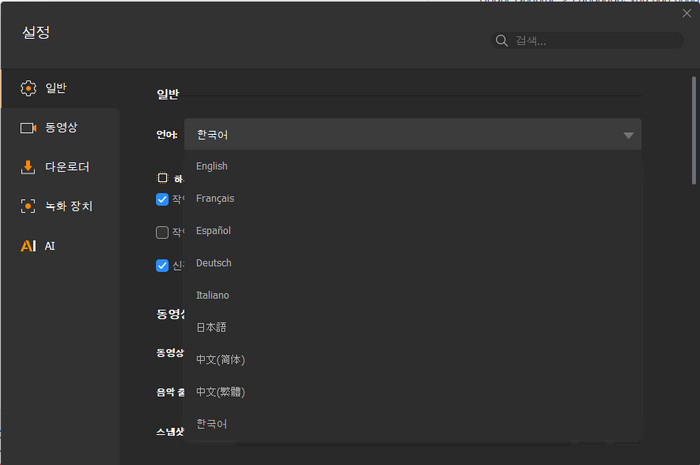
Task: Collapse the language dropdown arrow
Action: pos(628,135)
